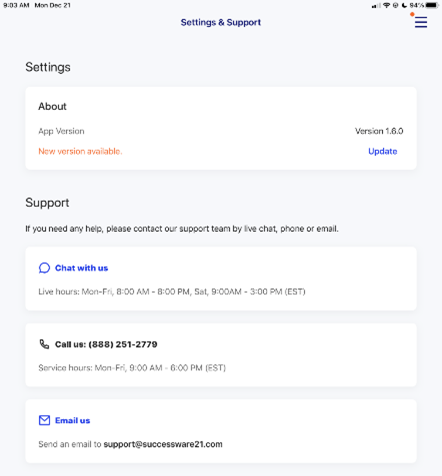Click the envelope email icon
Screen dimensions: 442x476
[x=44, y=420]
